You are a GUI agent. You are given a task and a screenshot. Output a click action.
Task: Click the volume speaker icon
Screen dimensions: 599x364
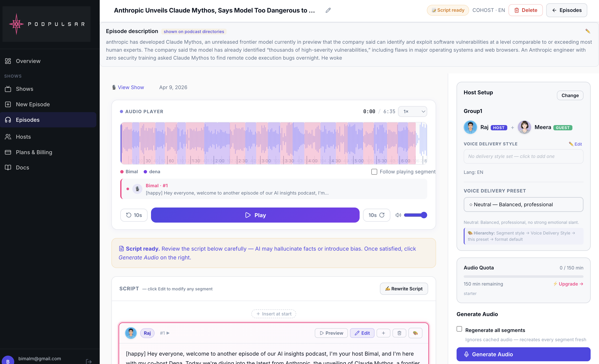(x=398, y=215)
